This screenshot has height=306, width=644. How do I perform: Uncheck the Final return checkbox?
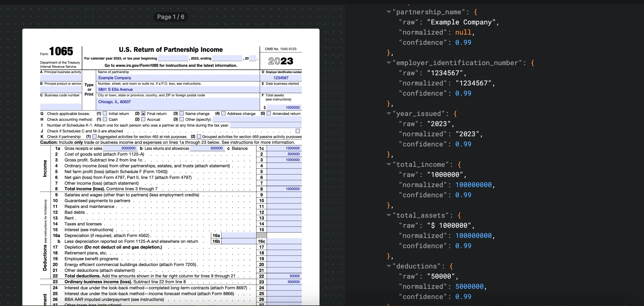[143, 114]
